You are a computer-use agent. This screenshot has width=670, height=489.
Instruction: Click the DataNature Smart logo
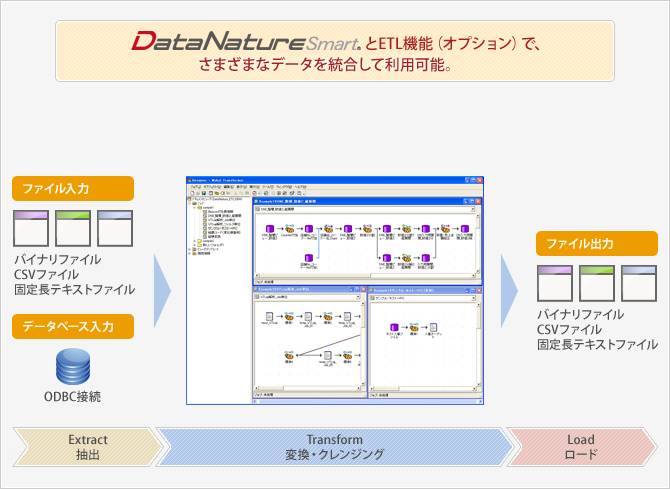pos(246,41)
